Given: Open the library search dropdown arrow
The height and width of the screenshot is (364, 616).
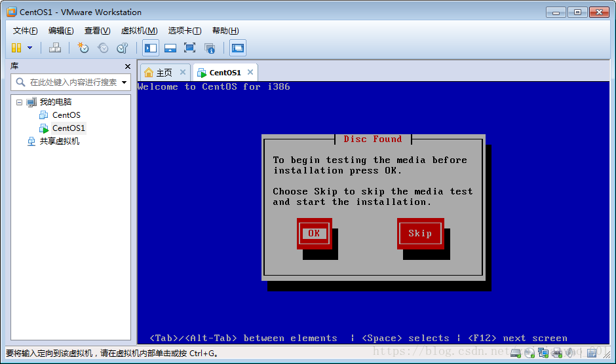Looking at the screenshot, I should coord(124,82).
